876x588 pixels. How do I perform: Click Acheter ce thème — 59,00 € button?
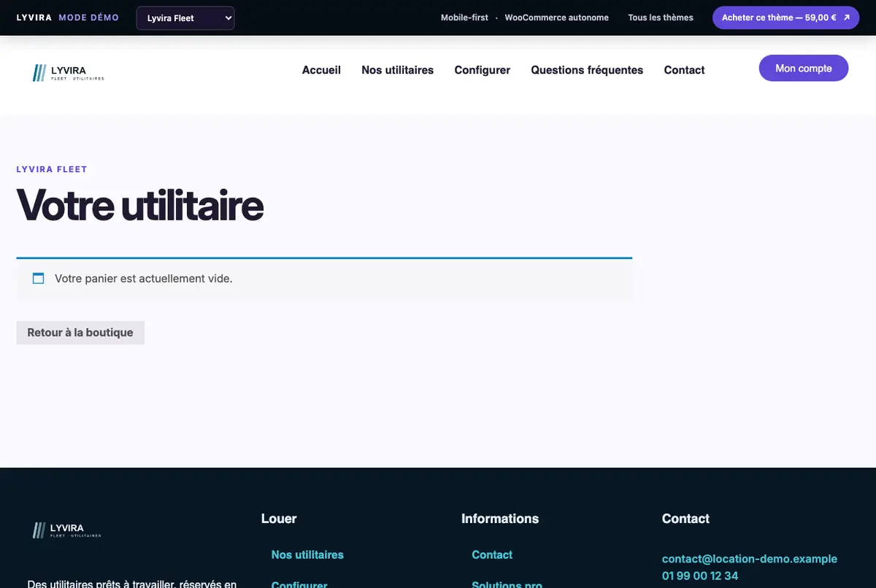tap(786, 18)
